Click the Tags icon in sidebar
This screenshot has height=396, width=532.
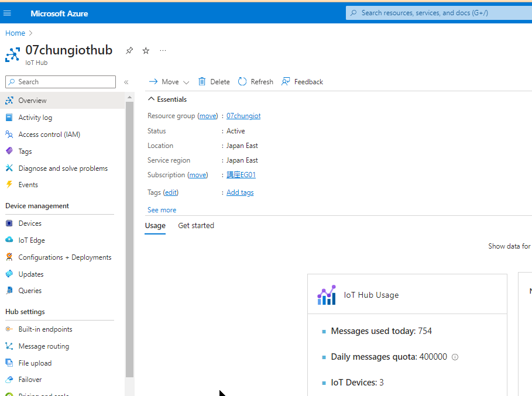tap(9, 151)
